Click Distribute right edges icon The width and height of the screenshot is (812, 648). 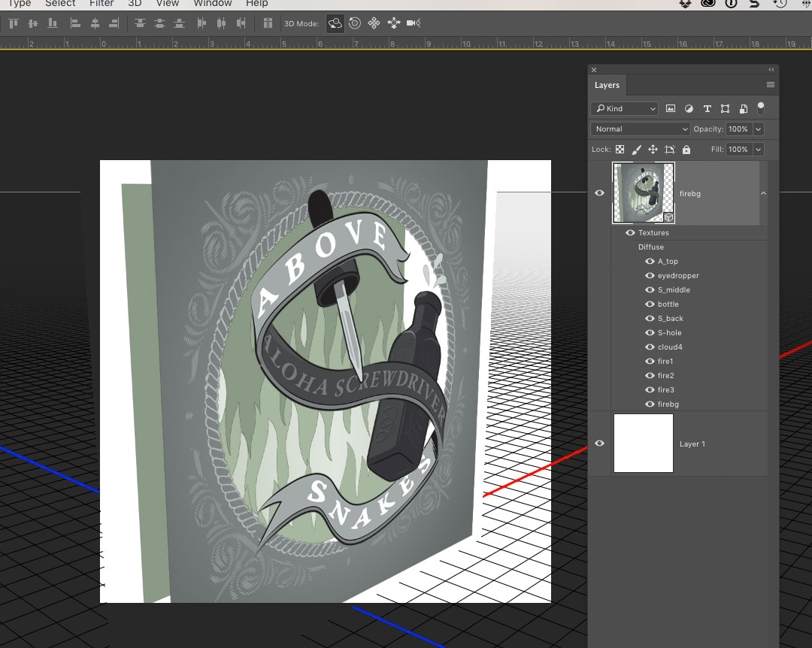tap(241, 23)
